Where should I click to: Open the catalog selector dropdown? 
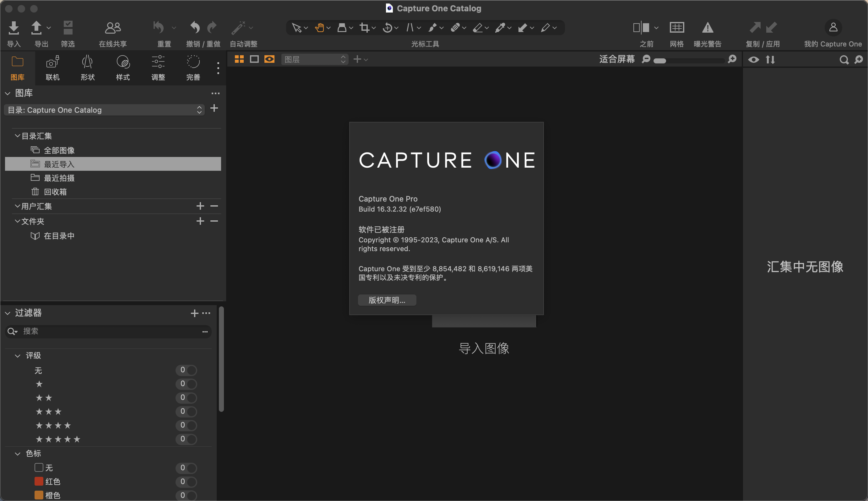pyautogui.click(x=104, y=110)
